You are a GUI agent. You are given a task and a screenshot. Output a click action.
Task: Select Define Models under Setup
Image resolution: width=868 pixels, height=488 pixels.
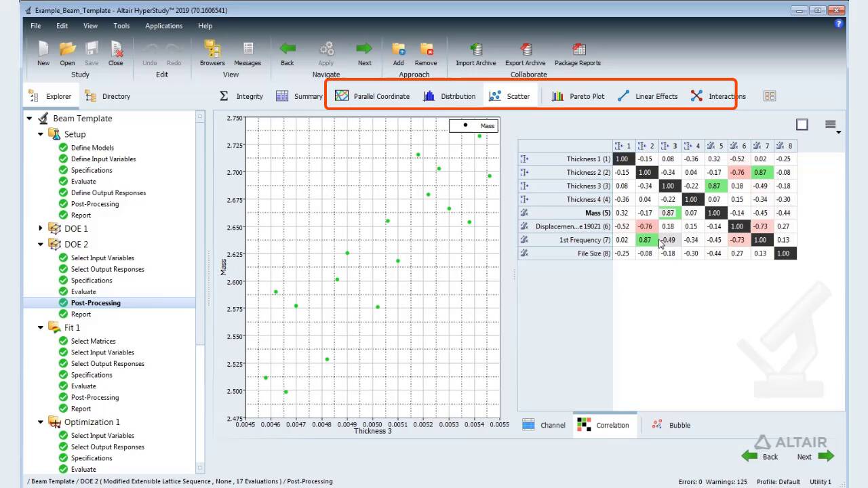pyautogui.click(x=92, y=148)
